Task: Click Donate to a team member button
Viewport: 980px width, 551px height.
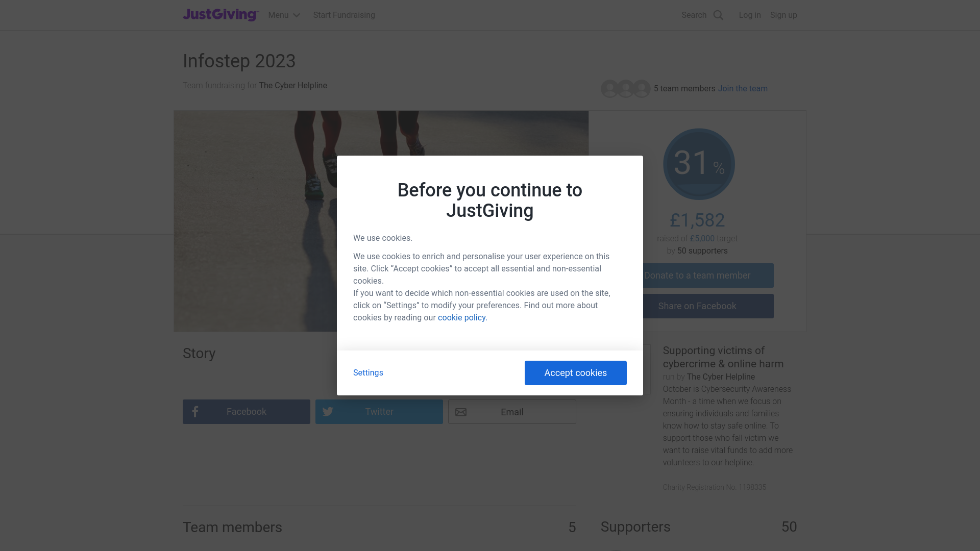Action: [697, 275]
